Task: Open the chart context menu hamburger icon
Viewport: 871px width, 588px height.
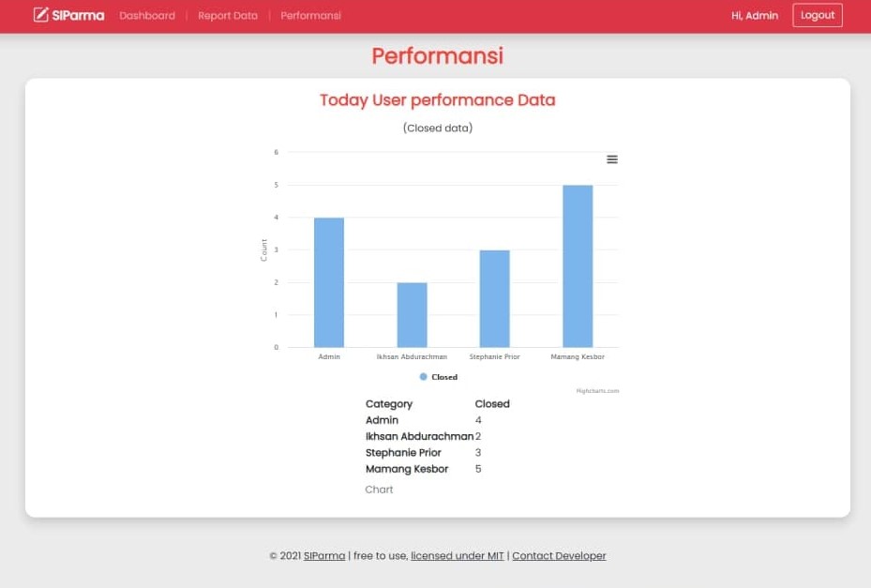Action: point(612,159)
